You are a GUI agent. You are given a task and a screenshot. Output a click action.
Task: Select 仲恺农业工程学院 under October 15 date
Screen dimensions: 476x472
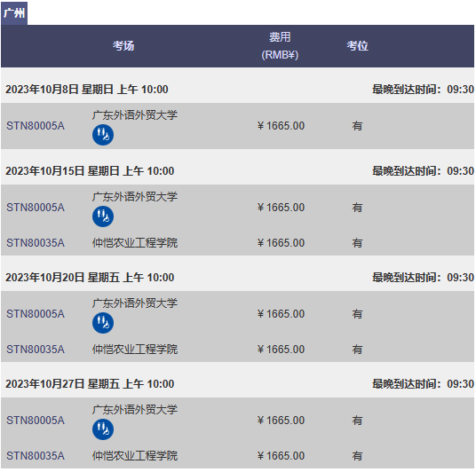click(135, 243)
